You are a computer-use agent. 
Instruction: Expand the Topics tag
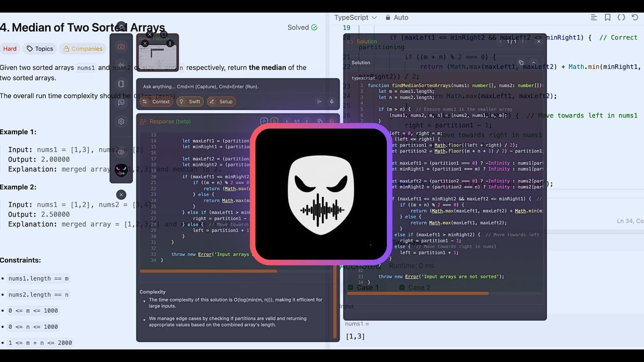40,49
